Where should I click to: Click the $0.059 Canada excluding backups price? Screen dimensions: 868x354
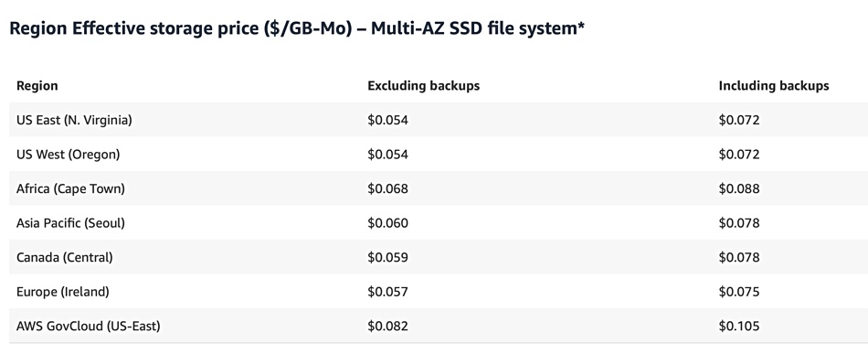387,257
